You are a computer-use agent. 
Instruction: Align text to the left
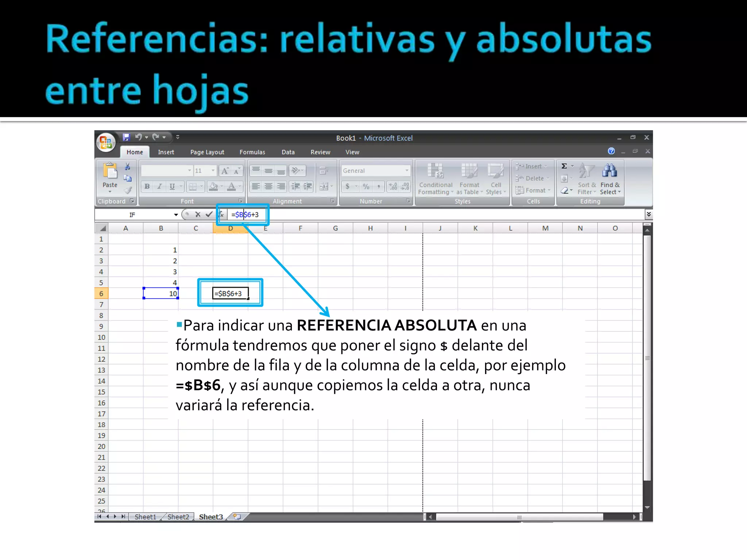256,187
